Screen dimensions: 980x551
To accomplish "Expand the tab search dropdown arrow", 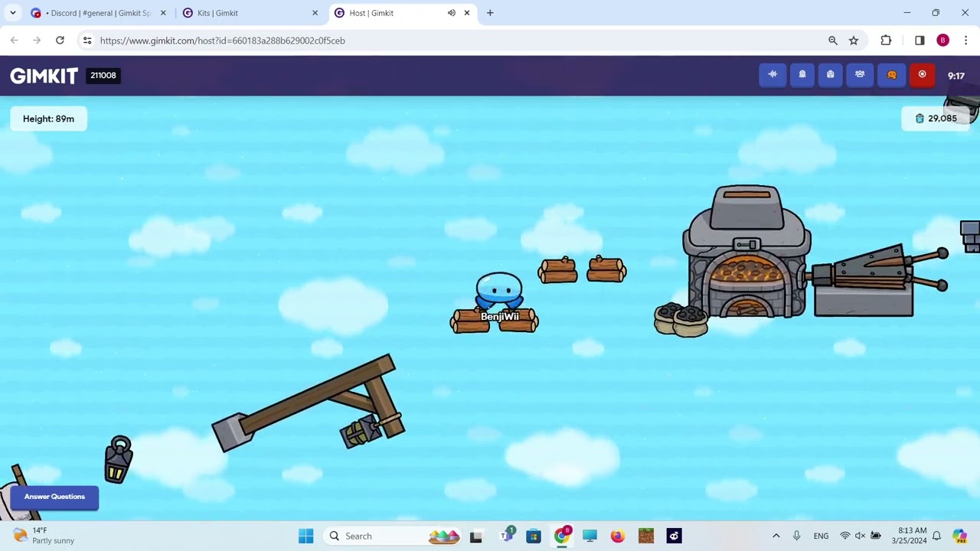I will coord(13,13).
